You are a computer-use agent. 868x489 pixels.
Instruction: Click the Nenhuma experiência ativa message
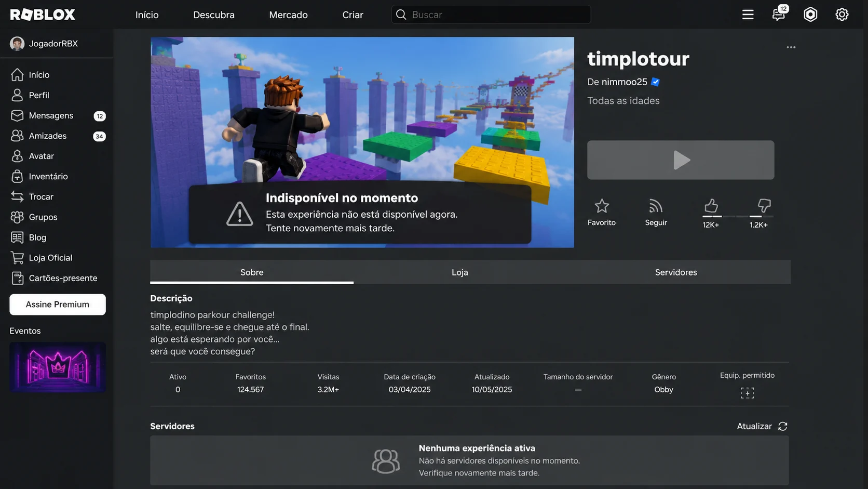pos(477,448)
